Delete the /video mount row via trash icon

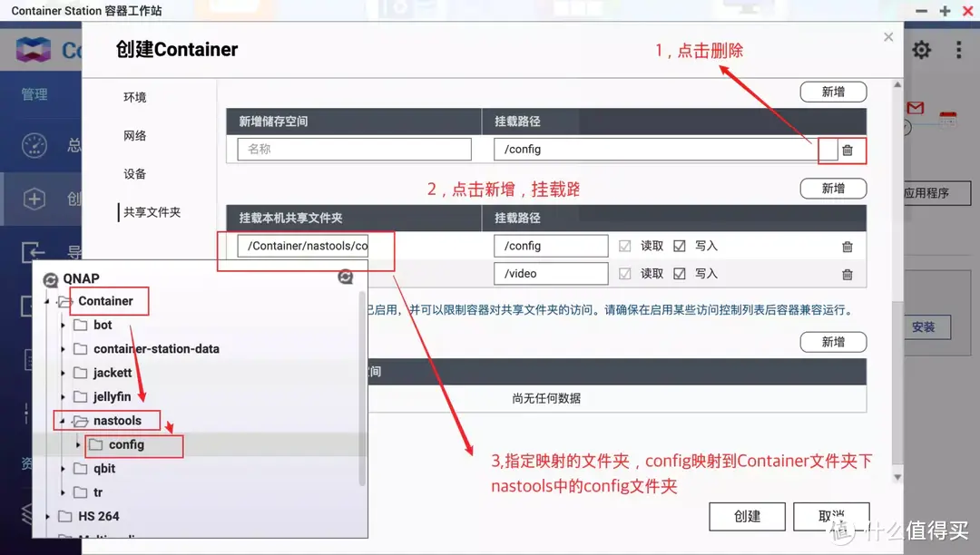click(x=848, y=273)
